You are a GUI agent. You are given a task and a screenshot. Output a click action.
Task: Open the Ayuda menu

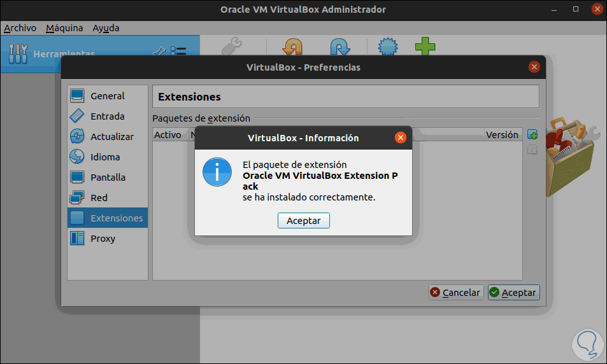point(106,28)
